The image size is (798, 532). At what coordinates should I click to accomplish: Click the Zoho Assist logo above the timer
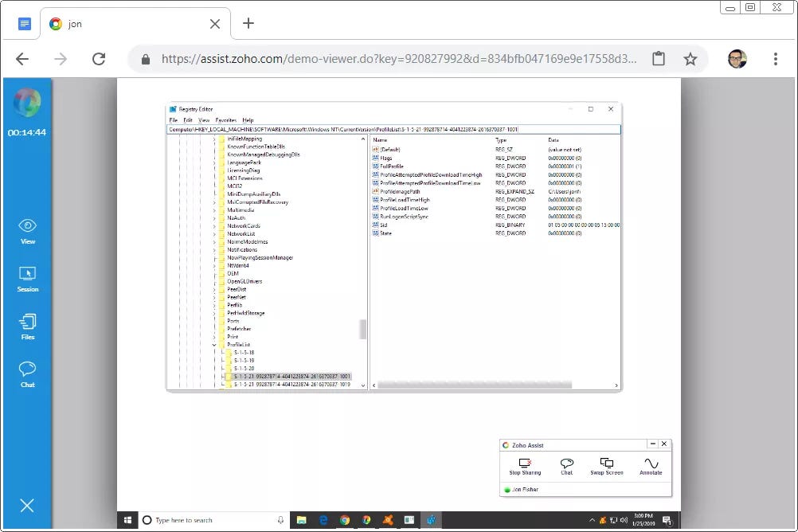(27, 103)
